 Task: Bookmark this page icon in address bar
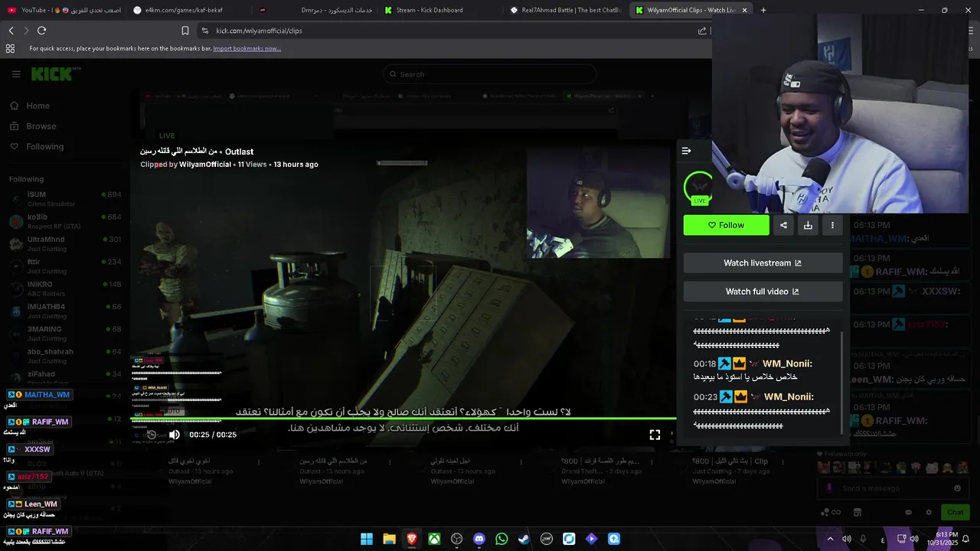[185, 31]
